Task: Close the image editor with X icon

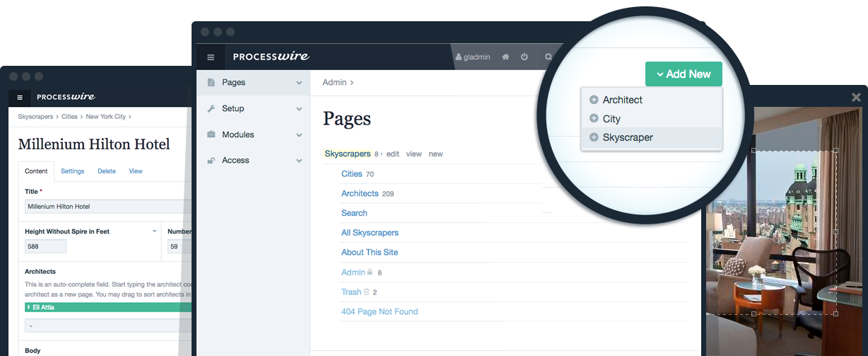Action: tap(856, 98)
